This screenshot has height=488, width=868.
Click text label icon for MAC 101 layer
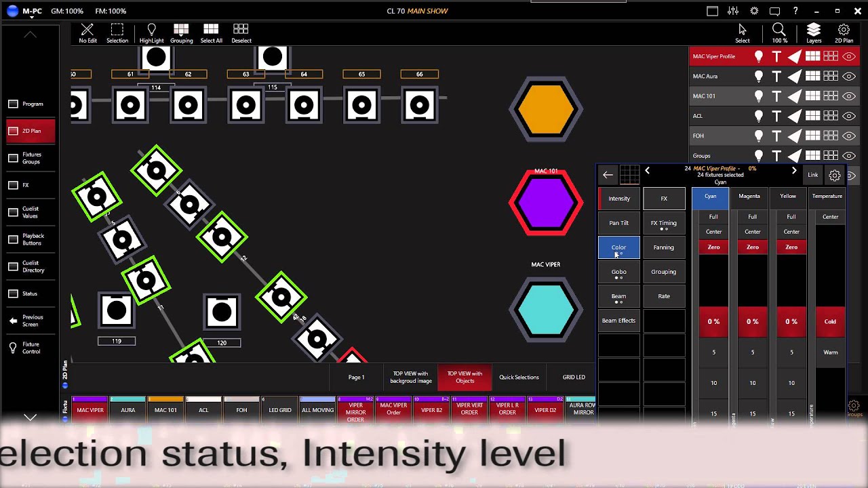tap(777, 96)
